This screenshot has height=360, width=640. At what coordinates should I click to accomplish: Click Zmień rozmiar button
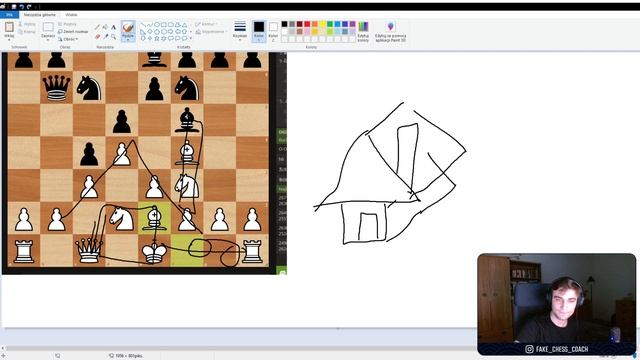73,32
